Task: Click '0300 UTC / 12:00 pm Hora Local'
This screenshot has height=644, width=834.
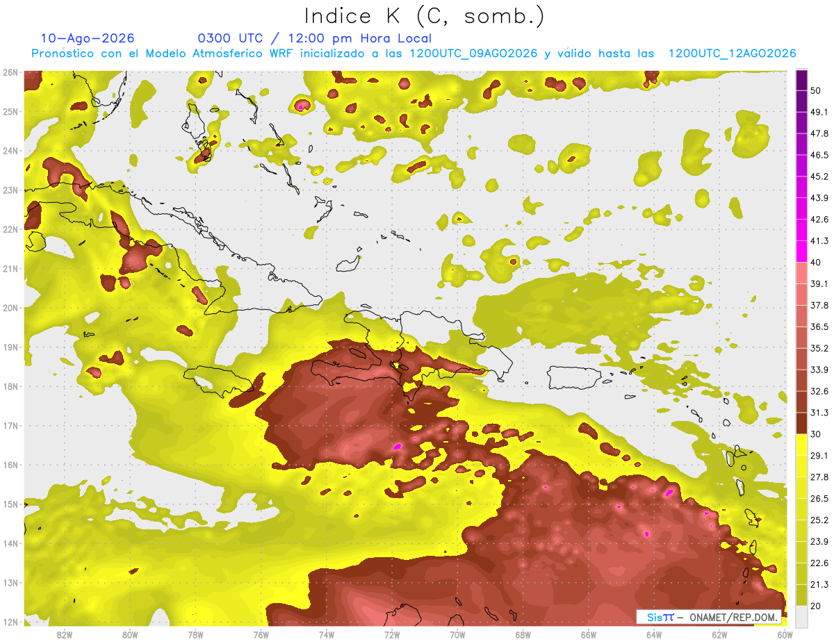Action: [x=315, y=38]
